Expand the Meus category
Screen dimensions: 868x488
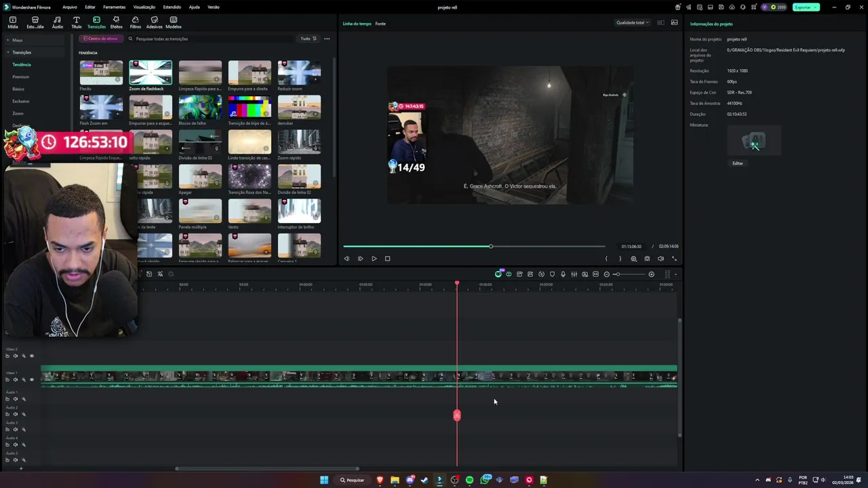coord(8,40)
